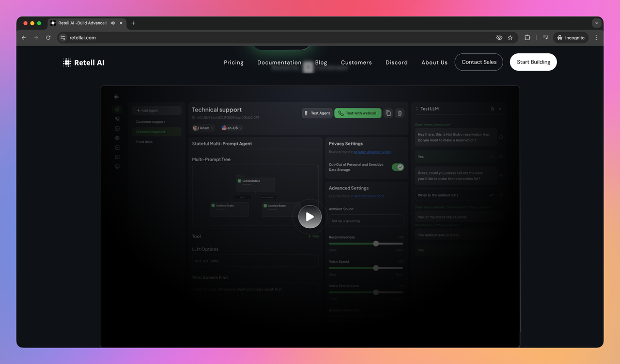This screenshot has width=620, height=364.
Task: Click the browser back arrow
Action: pyautogui.click(x=24, y=38)
